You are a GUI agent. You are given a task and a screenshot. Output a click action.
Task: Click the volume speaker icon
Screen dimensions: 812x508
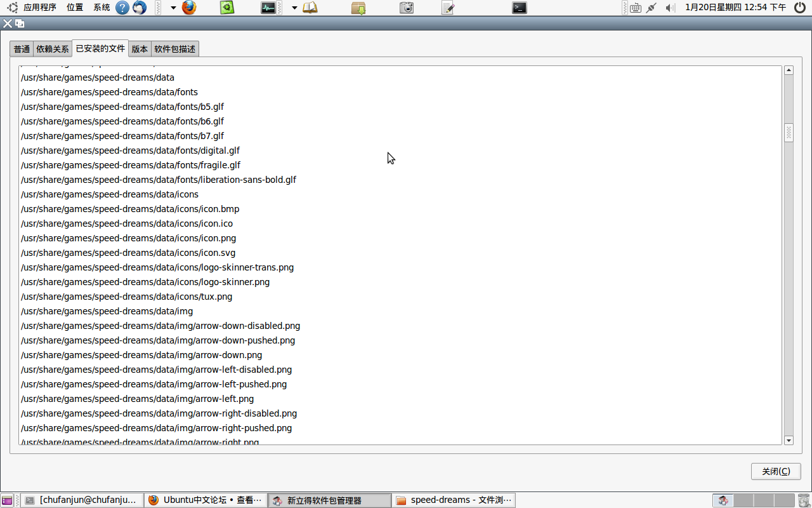coord(670,8)
